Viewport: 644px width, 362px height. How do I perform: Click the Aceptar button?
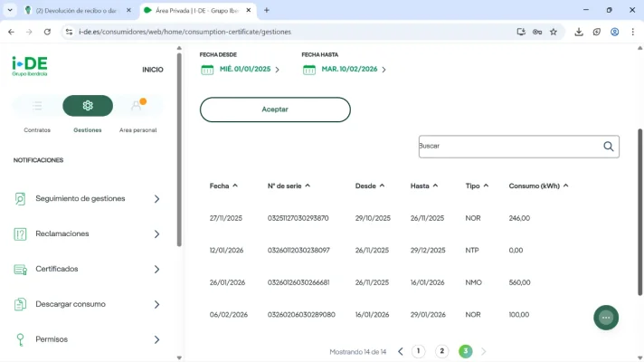pos(275,110)
